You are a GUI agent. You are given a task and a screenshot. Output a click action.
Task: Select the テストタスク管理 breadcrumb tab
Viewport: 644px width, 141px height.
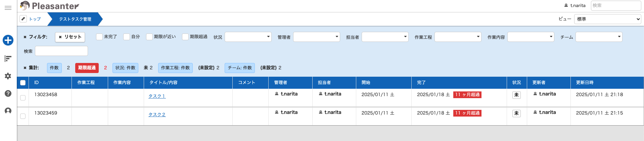[x=75, y=19]
